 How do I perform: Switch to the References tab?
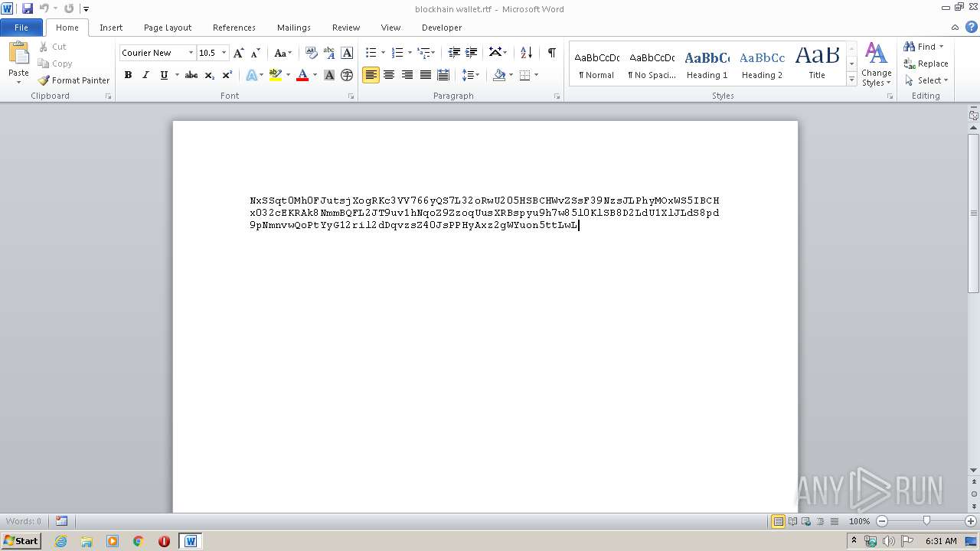click(234, 28)
